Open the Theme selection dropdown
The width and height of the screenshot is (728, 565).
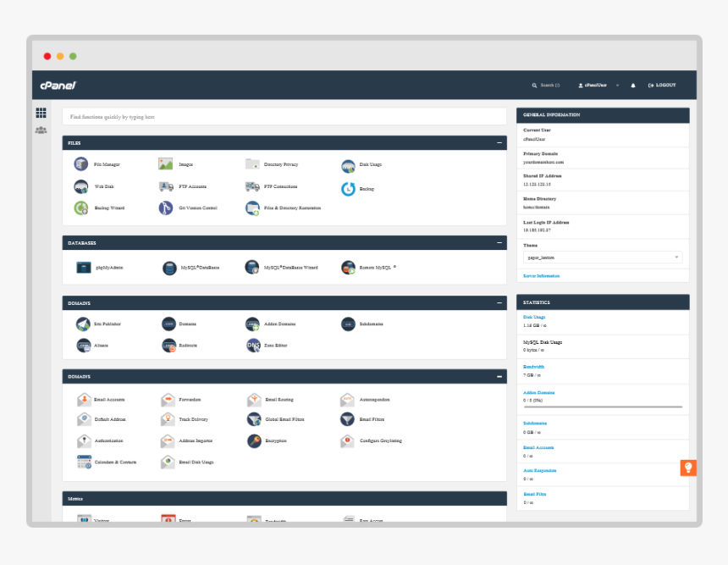click(604, 258)
